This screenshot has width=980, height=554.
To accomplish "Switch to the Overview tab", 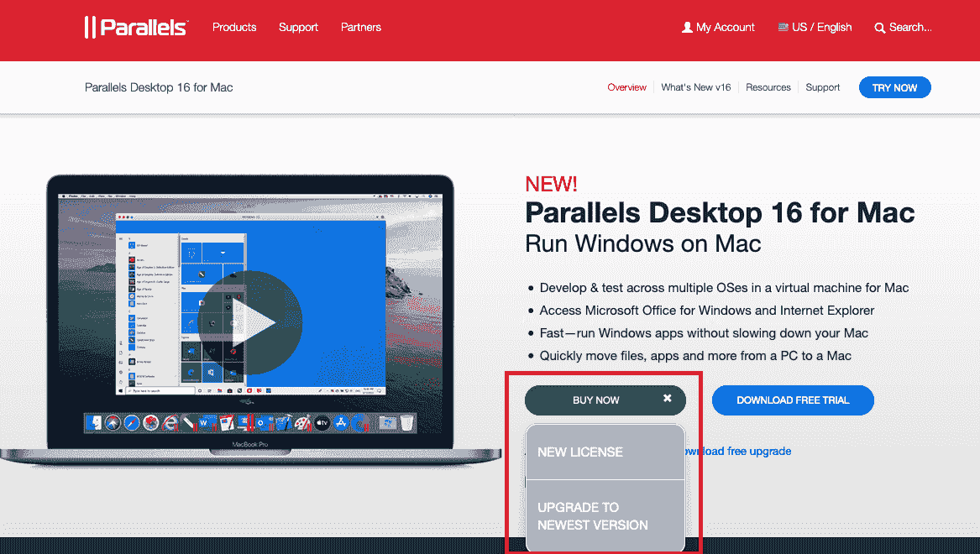I will (x=626, y=87).
